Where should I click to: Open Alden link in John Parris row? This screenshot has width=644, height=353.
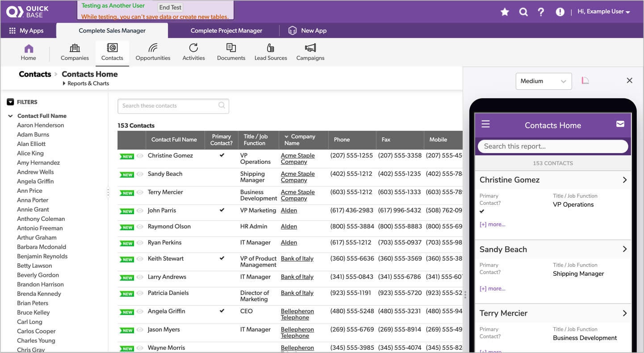click(x=289, y=211)
